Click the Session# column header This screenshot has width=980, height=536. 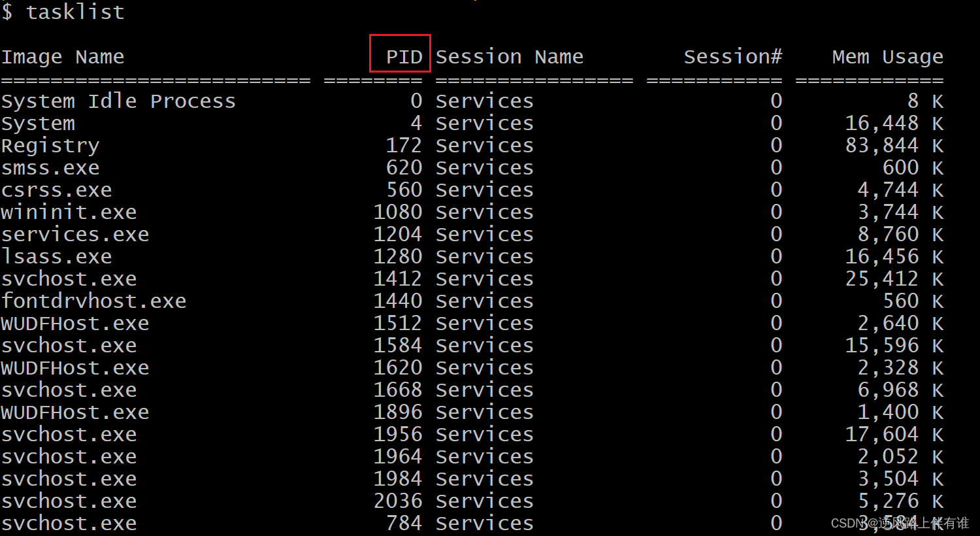pyautogui.click(x=732, y=57)
